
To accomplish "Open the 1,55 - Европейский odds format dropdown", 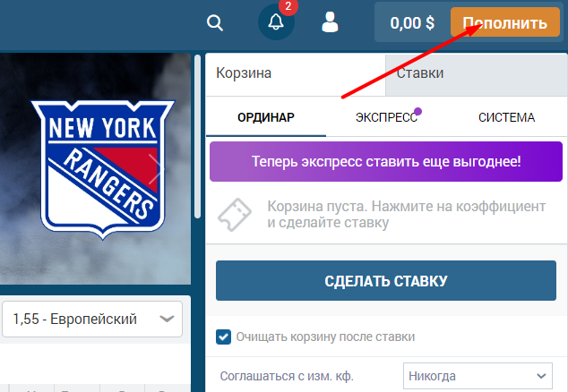I will [x=92, y=320].
